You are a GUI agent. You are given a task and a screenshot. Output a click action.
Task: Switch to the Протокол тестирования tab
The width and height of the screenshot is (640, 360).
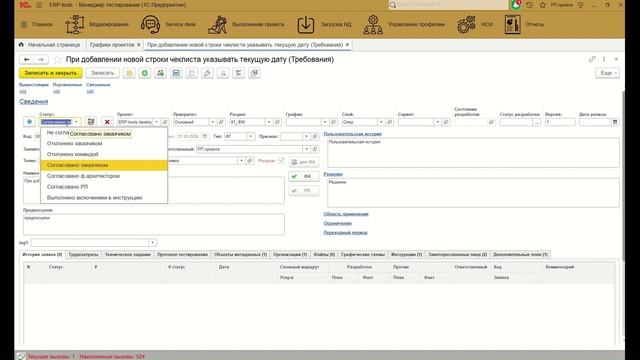point(182,254)
